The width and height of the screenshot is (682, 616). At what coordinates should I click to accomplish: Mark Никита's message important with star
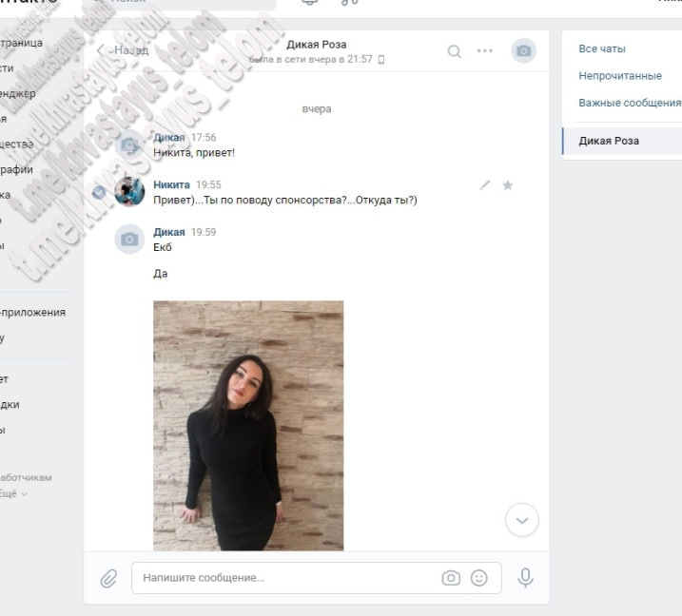click(x=508, y=185)
